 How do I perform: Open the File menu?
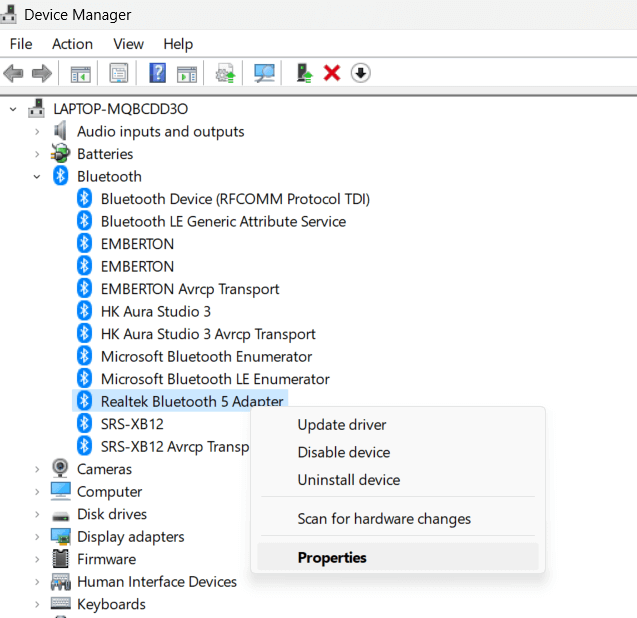[x=21, y=44]
